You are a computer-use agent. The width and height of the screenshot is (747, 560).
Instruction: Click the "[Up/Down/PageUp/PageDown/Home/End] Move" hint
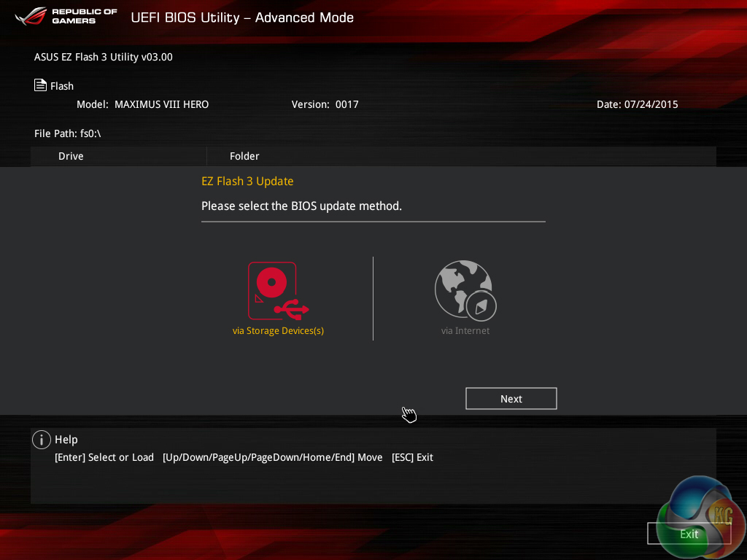[273, 458]
